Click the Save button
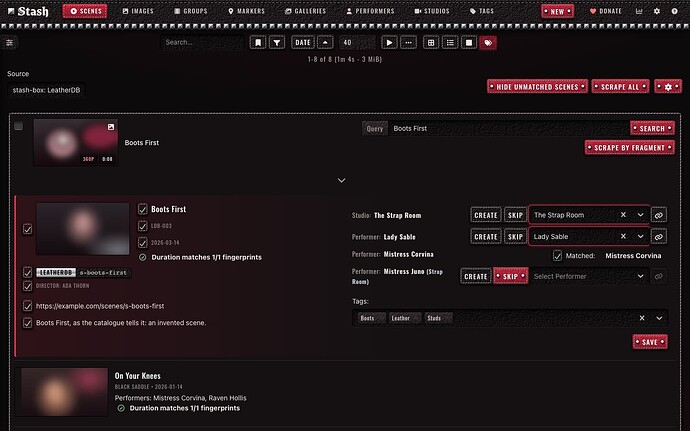Image resolution: width=690 pixels, height=431 pixels. tap(650, 342)
